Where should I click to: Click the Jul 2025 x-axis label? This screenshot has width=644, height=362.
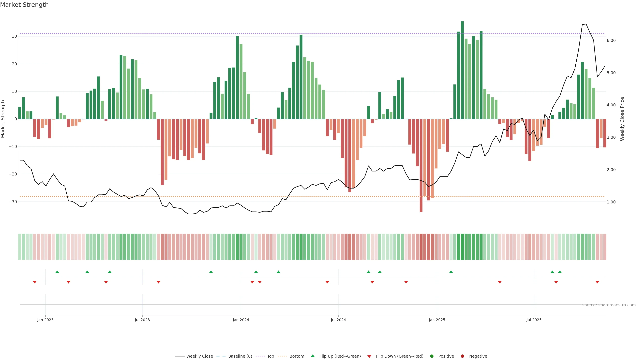pyautogui.click(x=534, y=320)
